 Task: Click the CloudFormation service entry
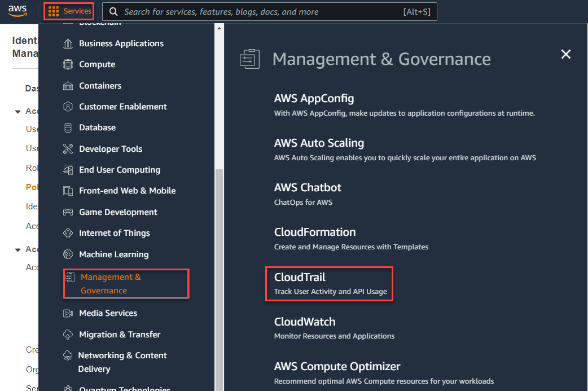tap(314, 231)
